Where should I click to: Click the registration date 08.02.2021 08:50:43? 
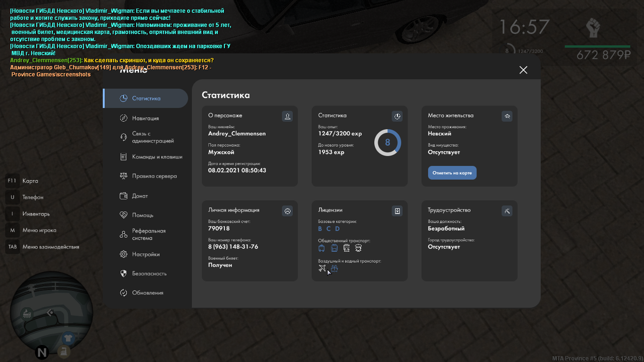pyautogui.click(x=237, y=170)
